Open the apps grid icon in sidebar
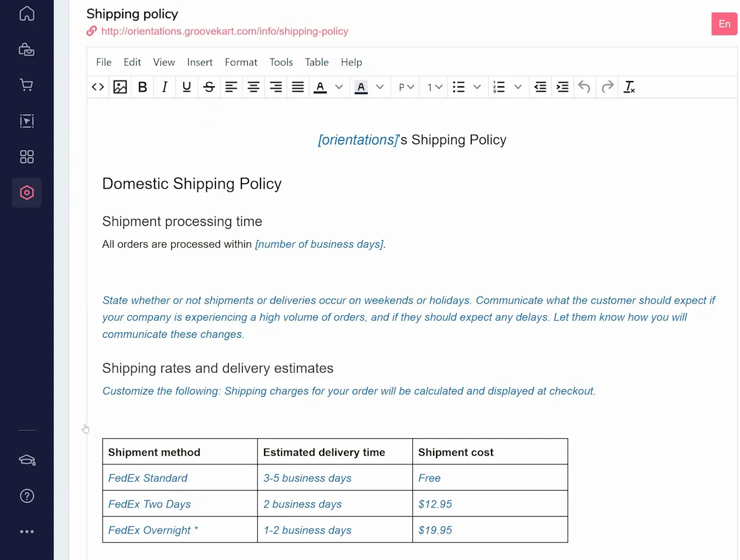Screen dimensions: 740x560 (27, 157)
